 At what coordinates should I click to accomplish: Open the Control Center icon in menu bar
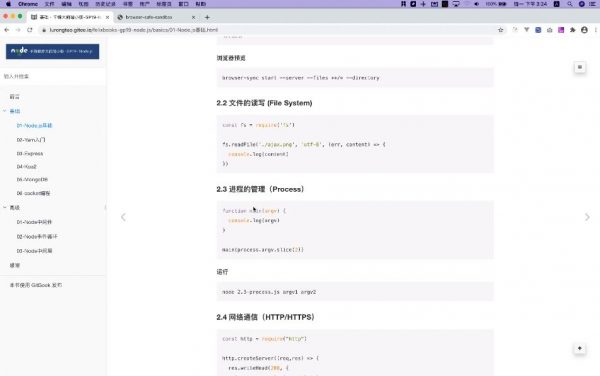click(593, 4)
